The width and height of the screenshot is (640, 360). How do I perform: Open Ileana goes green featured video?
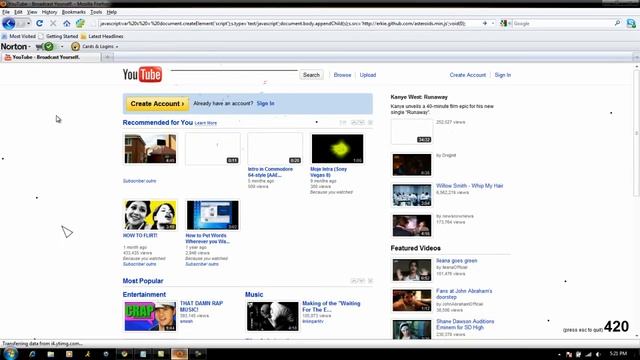[456, 260]
